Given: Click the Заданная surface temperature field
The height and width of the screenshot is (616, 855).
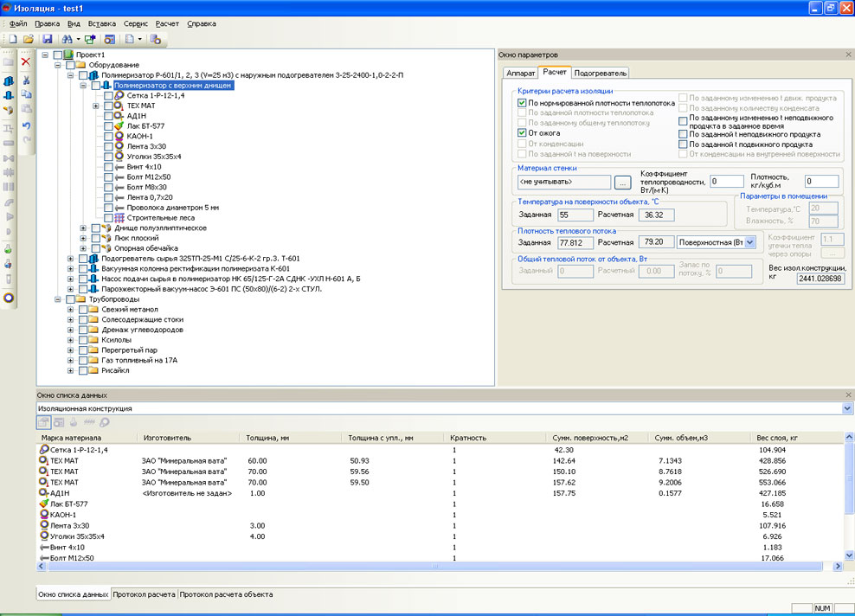Looking at the screenshot, I should (x=575, y=215).
